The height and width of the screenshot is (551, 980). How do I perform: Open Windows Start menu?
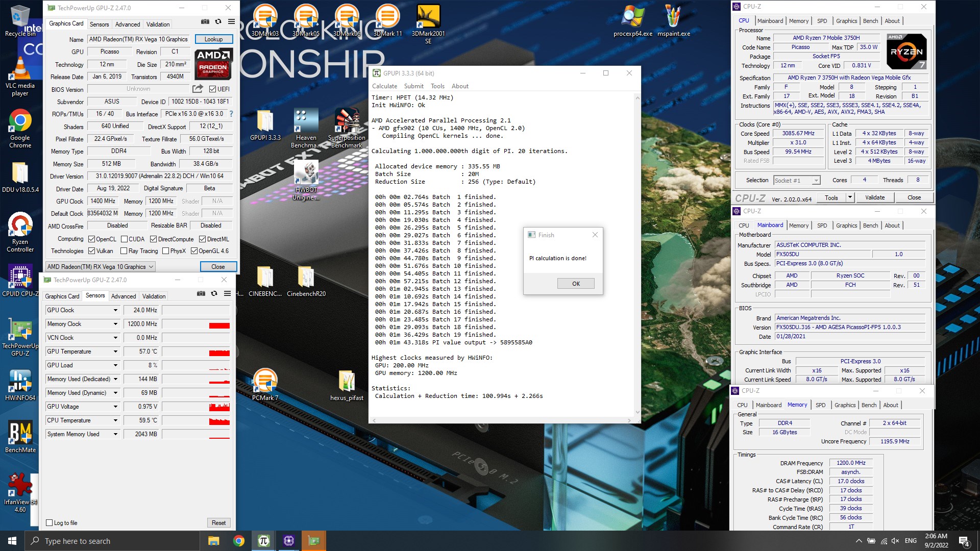click(x=12, y=541)
